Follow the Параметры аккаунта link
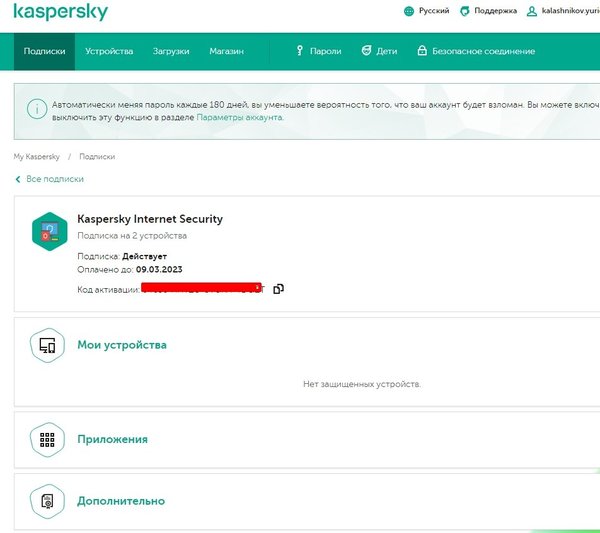This screenshot has height=533, width=600. (x=240, y=117)
